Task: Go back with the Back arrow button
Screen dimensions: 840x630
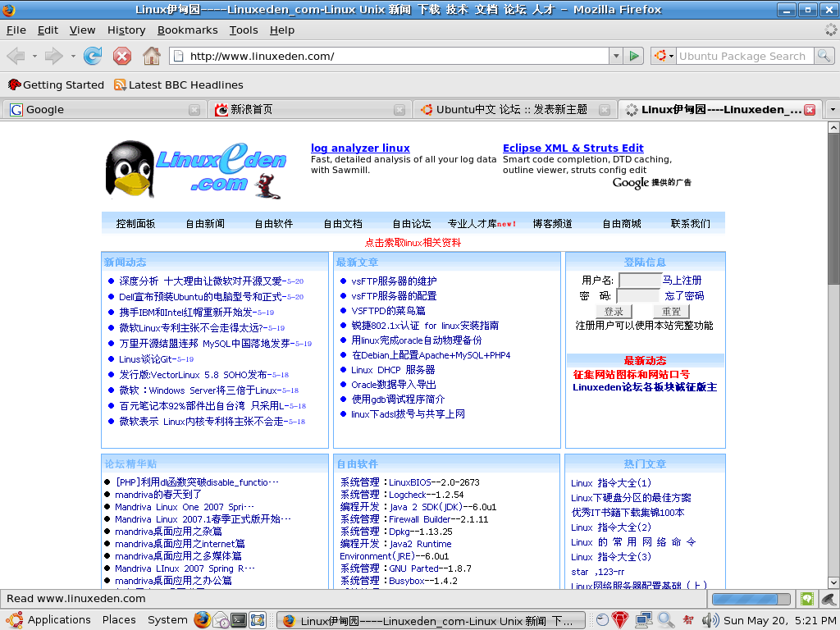Action: coord(16,56)
